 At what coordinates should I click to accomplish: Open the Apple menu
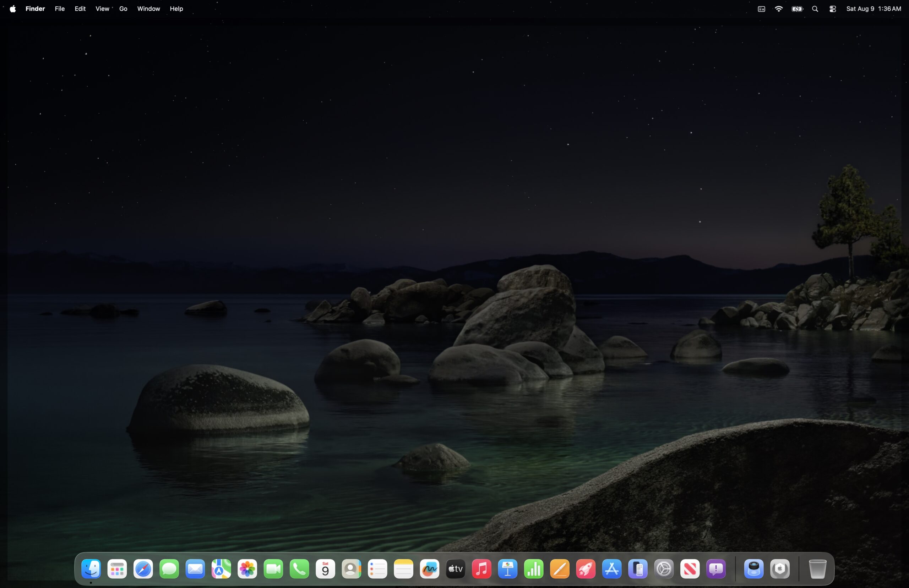(12, 9)
